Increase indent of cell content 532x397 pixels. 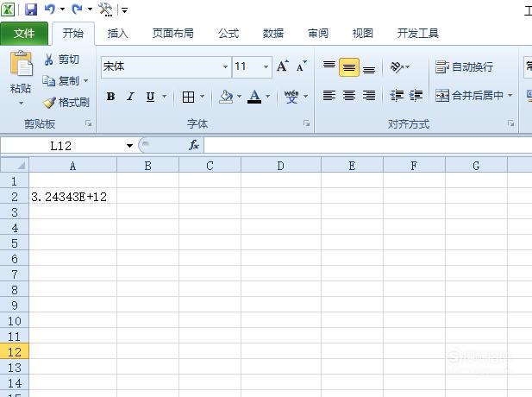pos(416,96)
